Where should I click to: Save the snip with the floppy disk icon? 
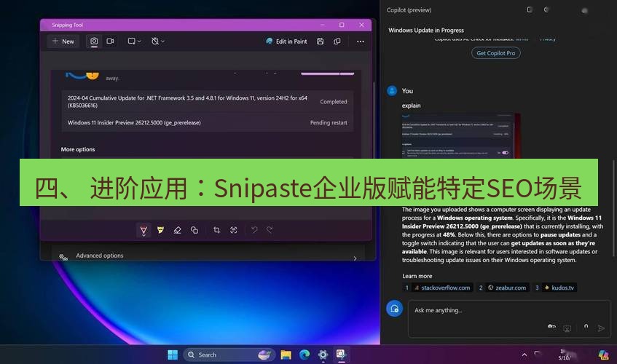(321, 41)
